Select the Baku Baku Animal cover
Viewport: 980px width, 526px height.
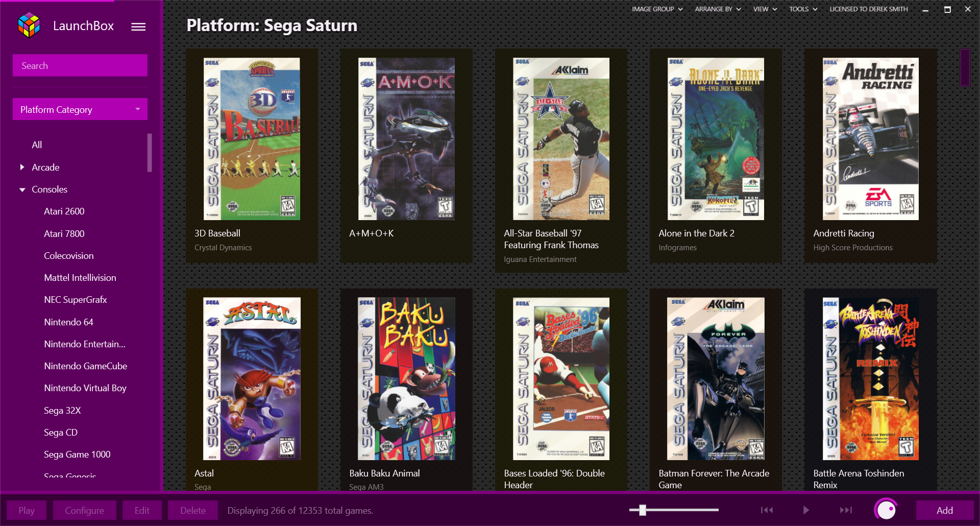[x=406, y=379]
